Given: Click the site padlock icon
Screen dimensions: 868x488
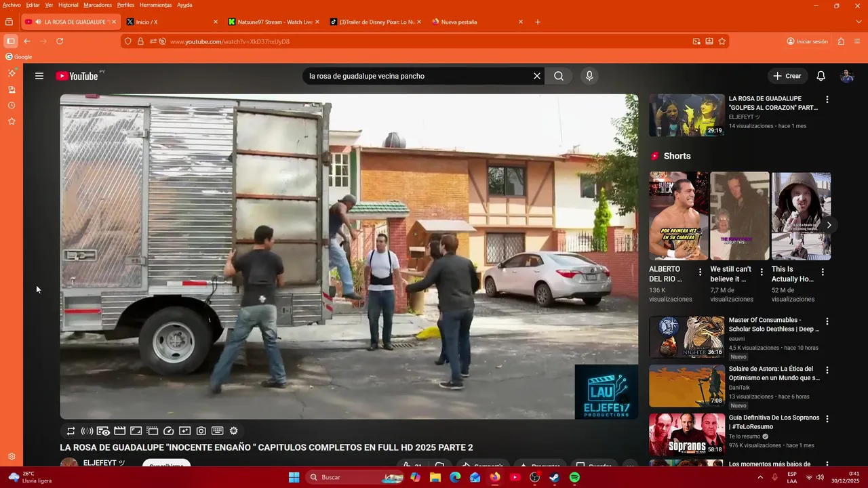Looking at the screenshot, I should (140, 41).
